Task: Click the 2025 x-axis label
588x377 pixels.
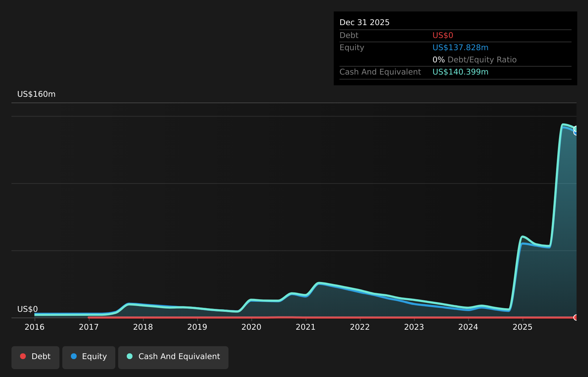Action: coord(522,327)
